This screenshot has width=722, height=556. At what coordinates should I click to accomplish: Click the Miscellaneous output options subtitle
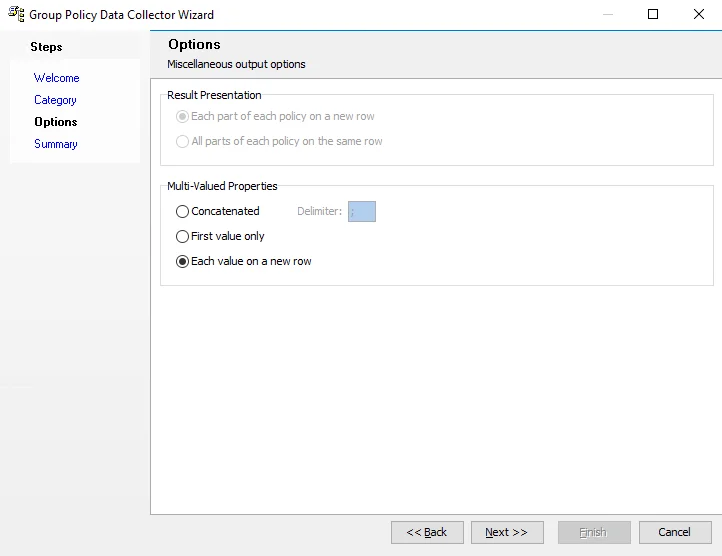tap(236, 64)
